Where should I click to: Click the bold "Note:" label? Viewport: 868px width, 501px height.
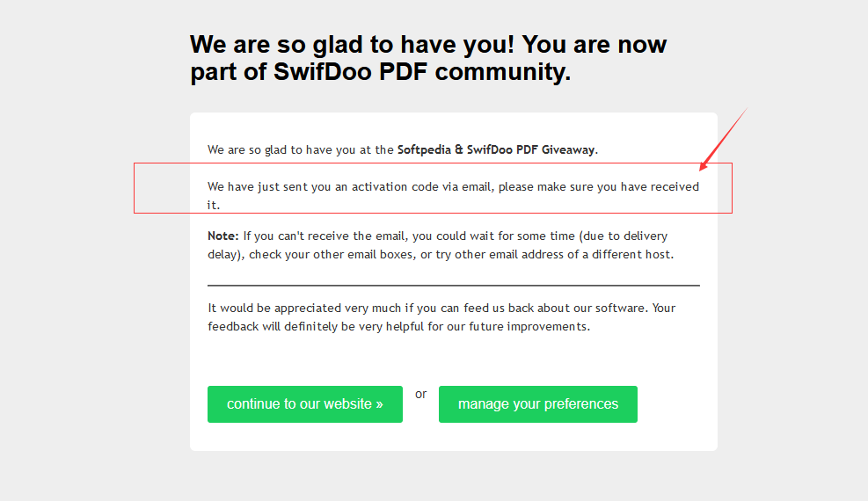[x=223, y=236]
